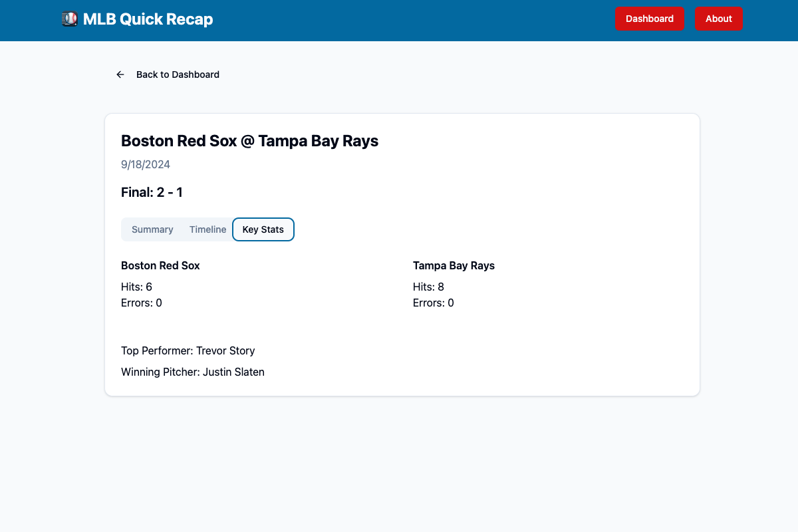The width and height of the screenshot is (798, 532).
Task: Click the Final: 2 - 1 score
Action: pyautogui.click(x=152, y=192)
